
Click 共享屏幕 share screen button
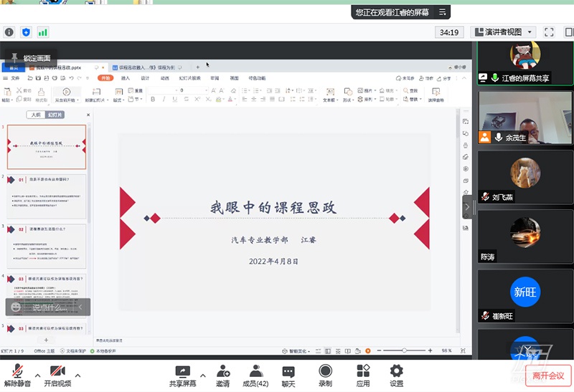coord(182,376)
